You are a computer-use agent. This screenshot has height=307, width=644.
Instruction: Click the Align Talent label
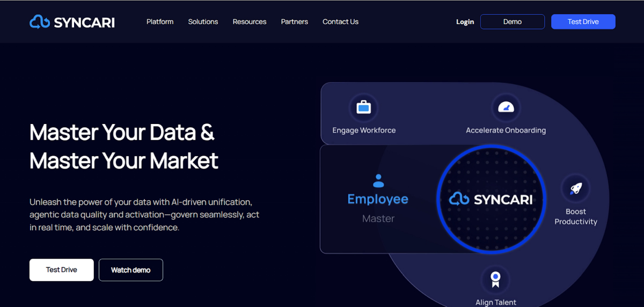496,302
